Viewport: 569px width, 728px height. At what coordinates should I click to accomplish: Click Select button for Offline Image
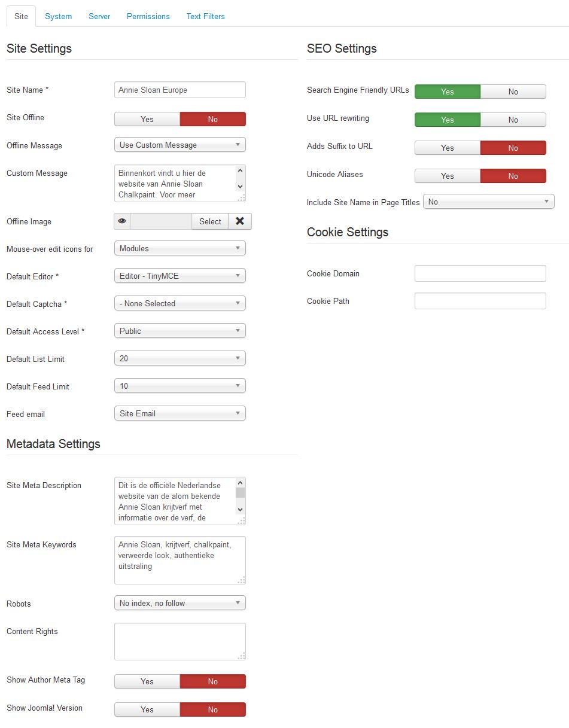(x=210, y=221)
